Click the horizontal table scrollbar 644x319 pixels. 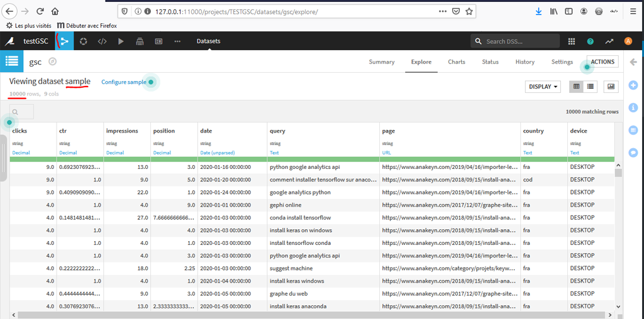coord(312,315)
